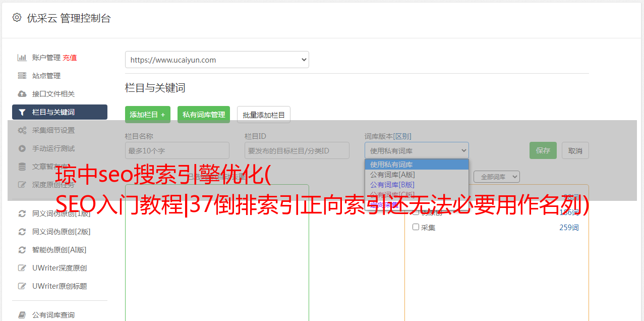Select 栏目与关键词 in the sidebar

pos(60,112)
